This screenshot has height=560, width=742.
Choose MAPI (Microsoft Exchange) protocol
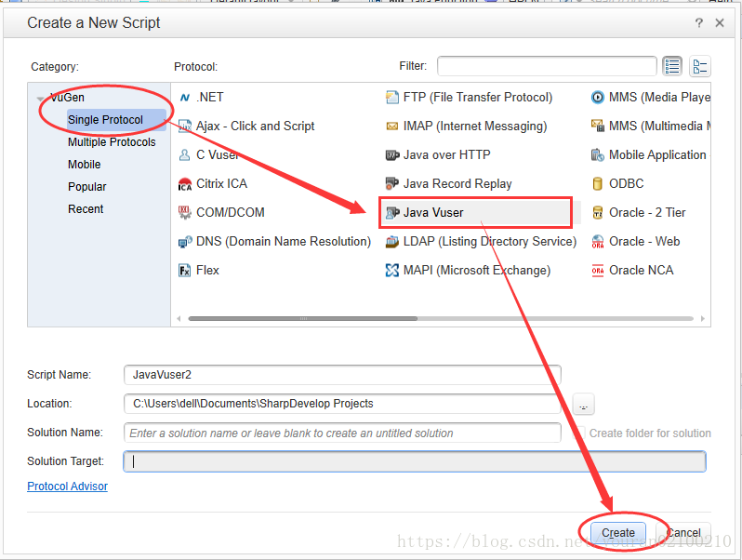coord(468,271)
